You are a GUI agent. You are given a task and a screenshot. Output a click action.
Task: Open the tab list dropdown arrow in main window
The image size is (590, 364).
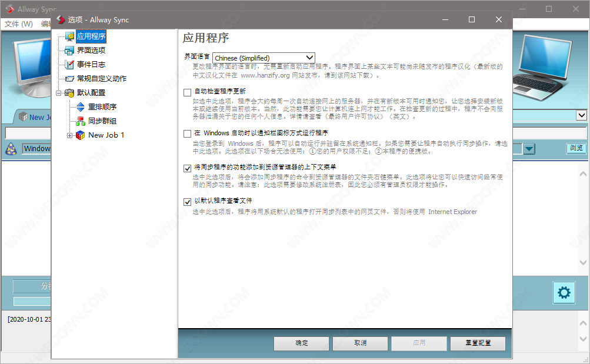(582, 115)
